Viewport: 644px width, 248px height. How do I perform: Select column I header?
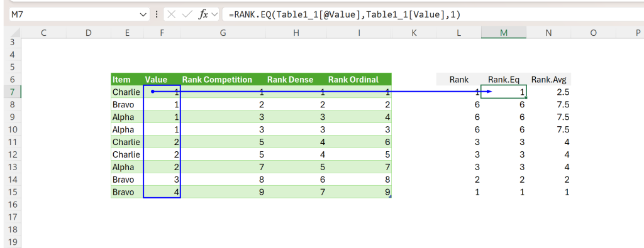(359, 33)
